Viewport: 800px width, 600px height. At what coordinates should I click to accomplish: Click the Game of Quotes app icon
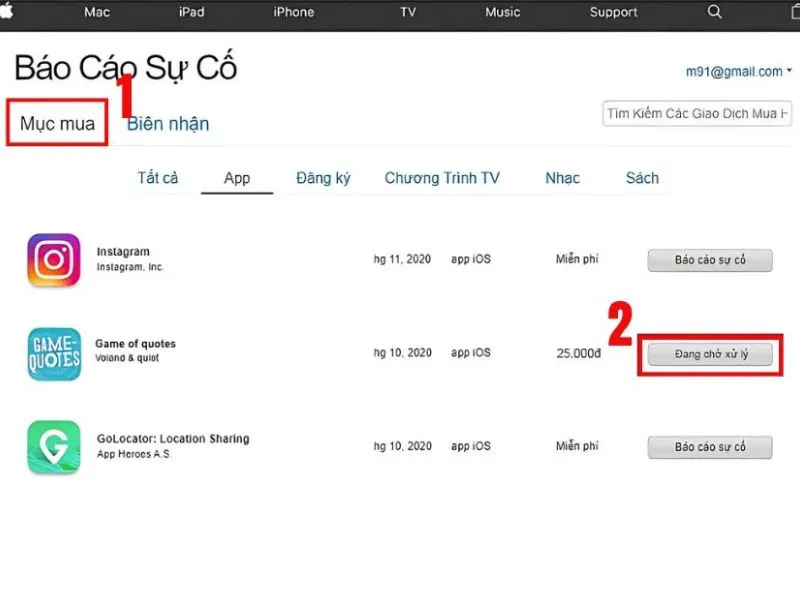click(54, 354)
